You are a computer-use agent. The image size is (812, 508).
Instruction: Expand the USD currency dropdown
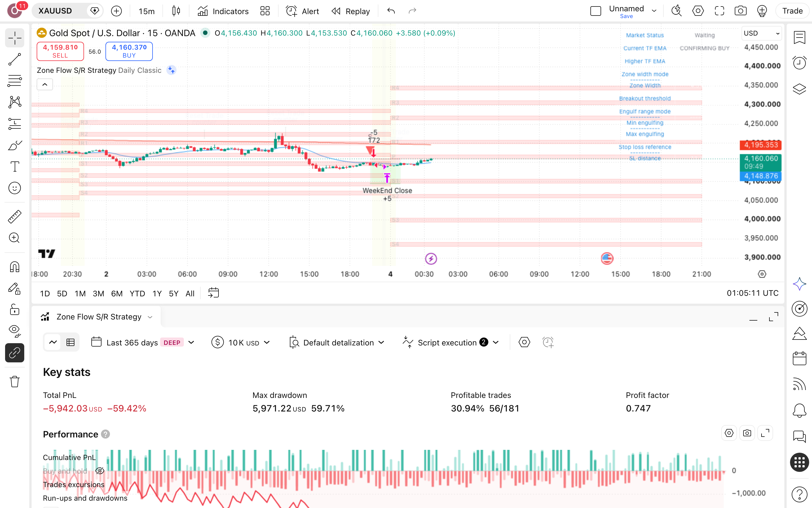click(761, 33)
